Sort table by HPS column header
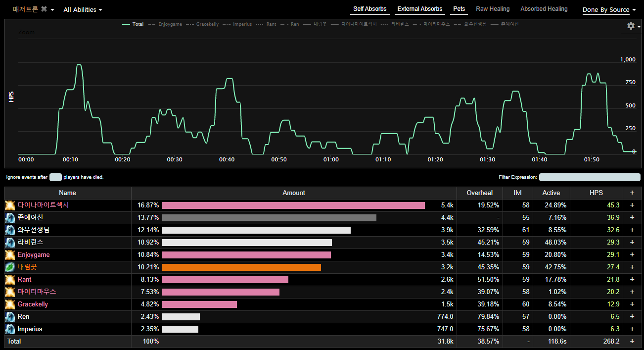This screenshot has height=350, width=644. tap(596, 193)
